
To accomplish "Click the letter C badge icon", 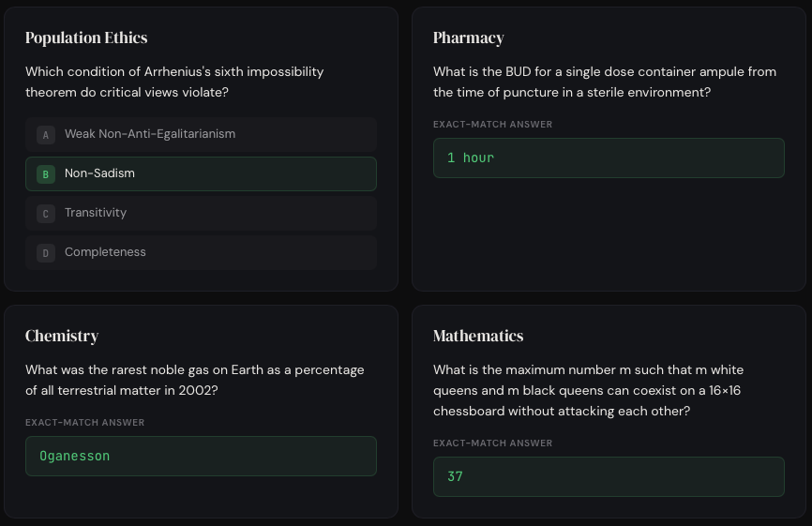I will [46, 214].
